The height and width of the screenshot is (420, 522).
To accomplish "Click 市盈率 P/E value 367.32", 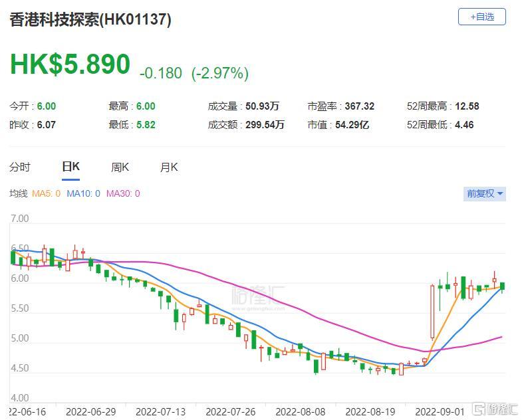I will pyautogui.click(x=360, y=106).
